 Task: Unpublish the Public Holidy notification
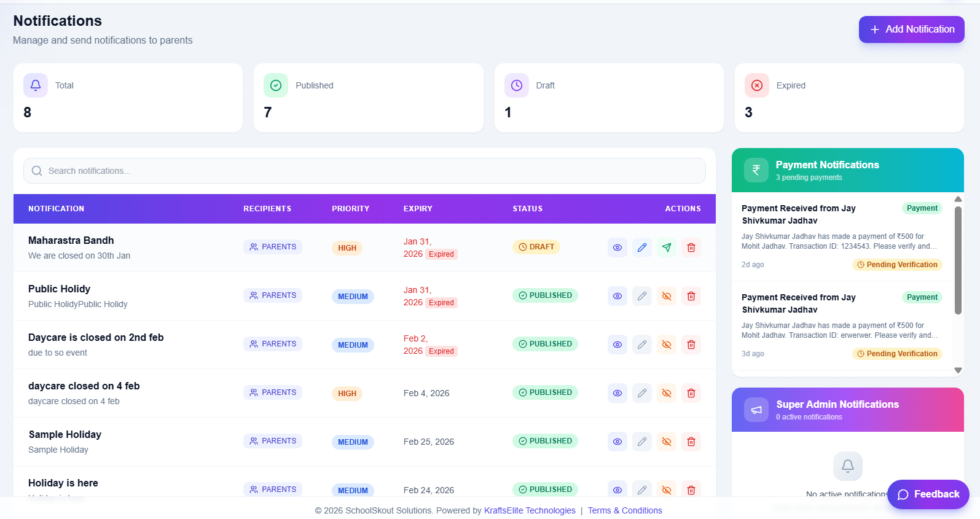pos(667,296)
